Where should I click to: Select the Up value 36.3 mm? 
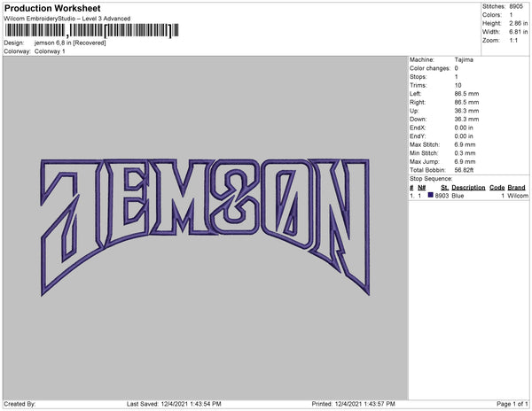pos(466,111)
